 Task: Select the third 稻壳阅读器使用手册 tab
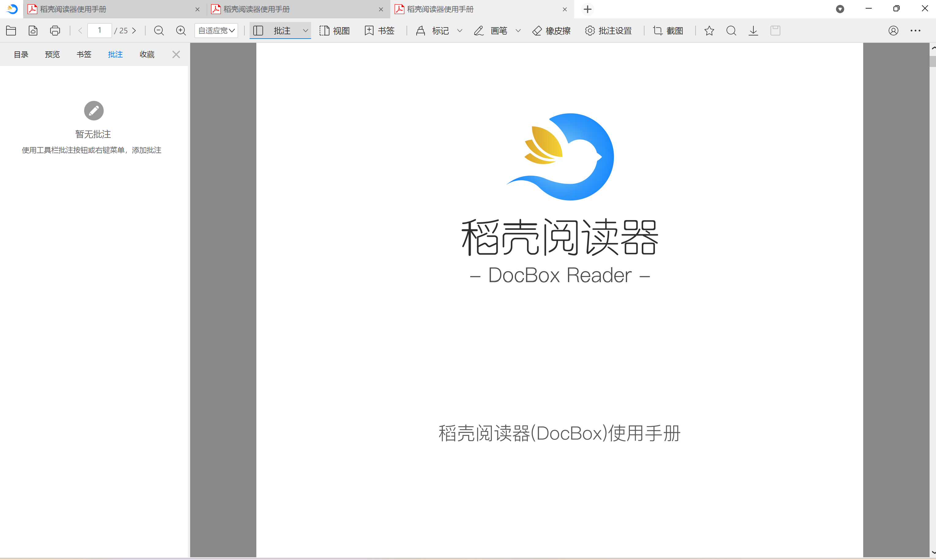pyautogui.click(x=482, y=9)
